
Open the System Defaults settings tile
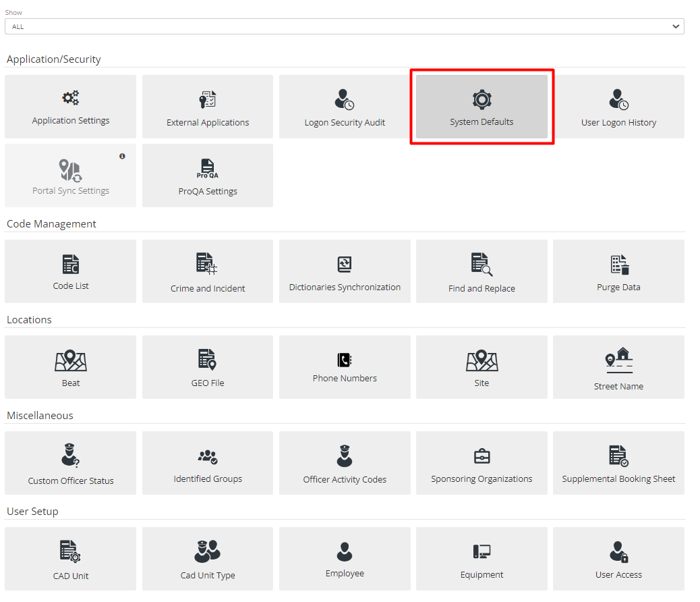(482, 106)
